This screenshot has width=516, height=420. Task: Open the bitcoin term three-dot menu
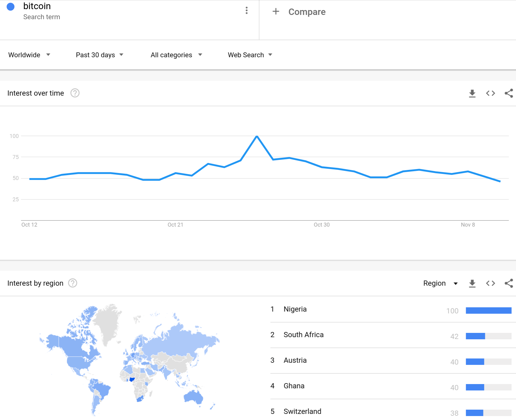tap(246, 11)
